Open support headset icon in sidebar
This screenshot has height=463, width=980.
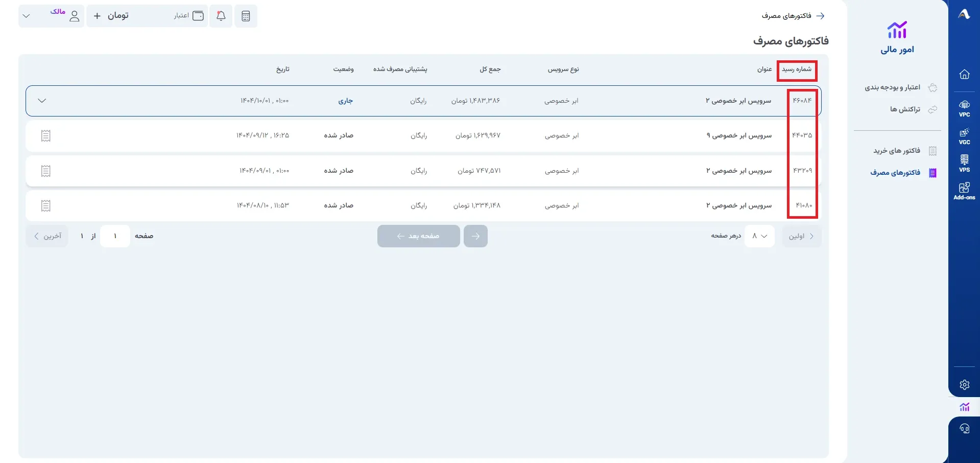(x=964, y=429)
